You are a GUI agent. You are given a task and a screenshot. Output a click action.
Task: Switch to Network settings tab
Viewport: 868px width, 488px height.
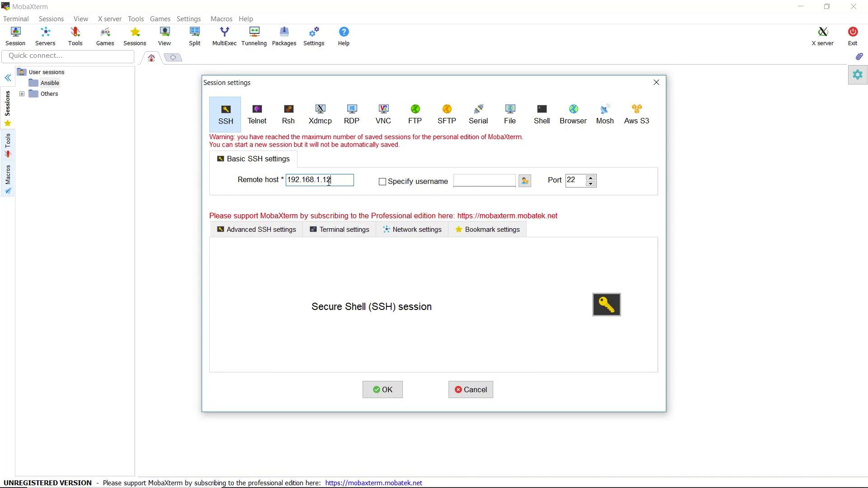point(412,230)
